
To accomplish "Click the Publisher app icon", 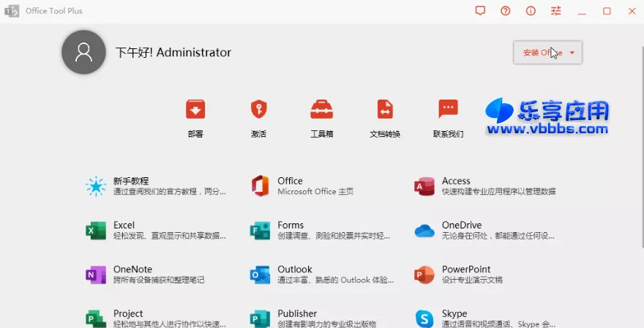I will point(260,319).
